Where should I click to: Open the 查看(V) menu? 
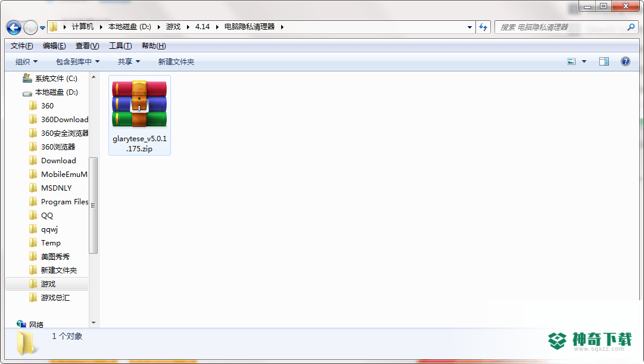point(87,46)
